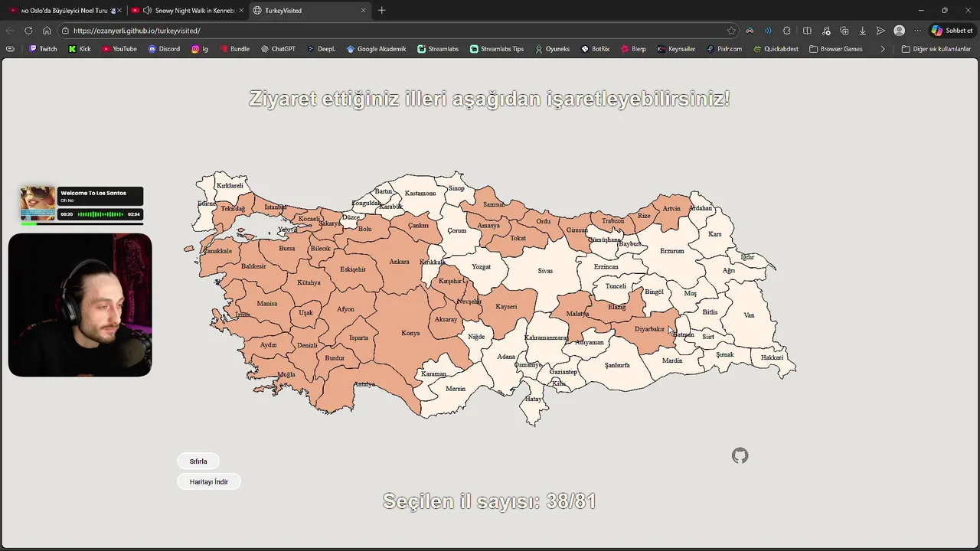Image resolution: width=980 pixels, height=551 pixels.
Task: Open the Google Akademik bookmark
Action: tap(376, 49)
